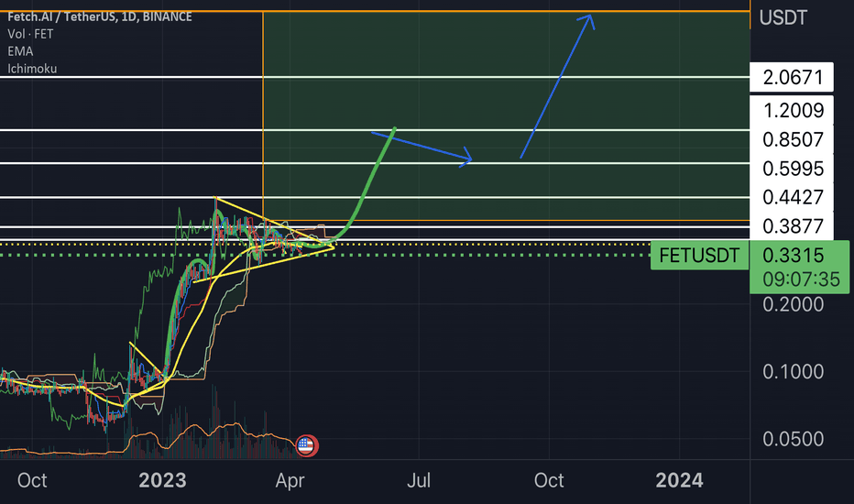Click the 0.1000 price axis tick
The height and width of the screenshot is (504, 854).
pos(793,372)
